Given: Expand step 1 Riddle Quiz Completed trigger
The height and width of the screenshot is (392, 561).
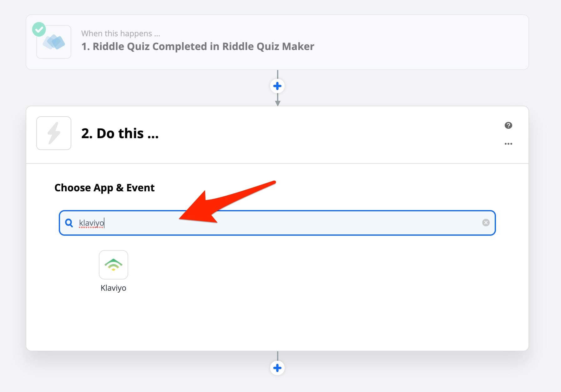Looking at the screenshot, I should pos(277,42).
